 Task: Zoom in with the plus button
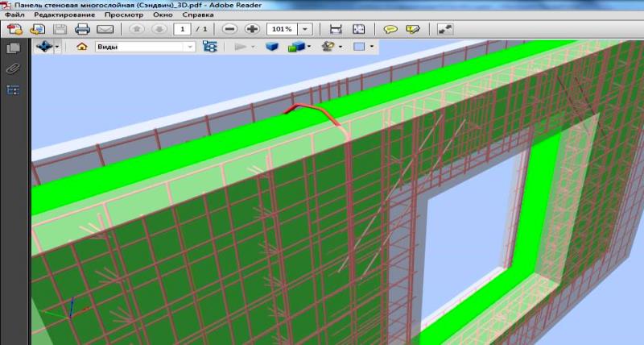[x=252, y=29]
